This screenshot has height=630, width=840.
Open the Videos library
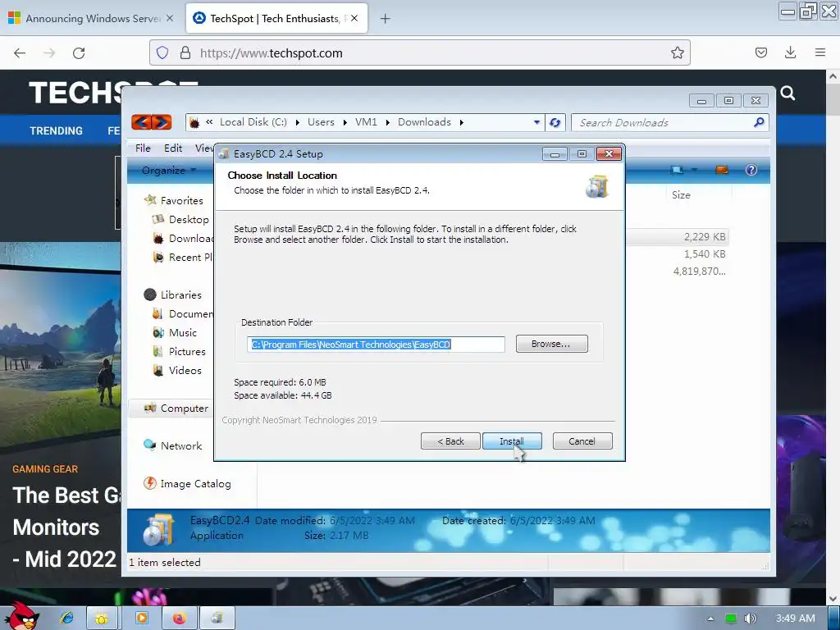coord(177,370)
